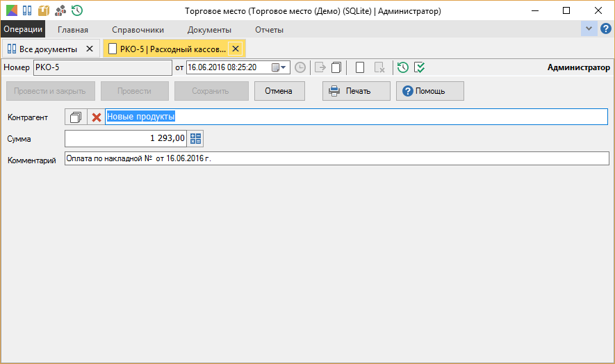The width and height of the screenshot is (615, 364).
Task: Click the Номер field with РКО-5
Action: click(103, 67)
